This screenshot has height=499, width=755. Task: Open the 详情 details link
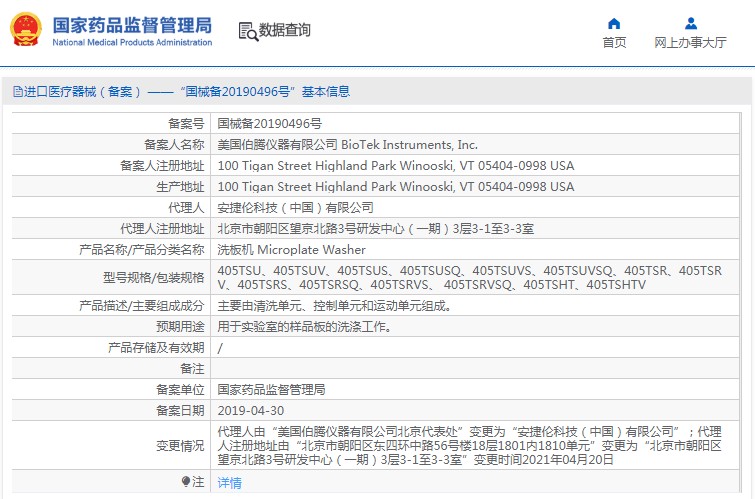pos(230,483)
